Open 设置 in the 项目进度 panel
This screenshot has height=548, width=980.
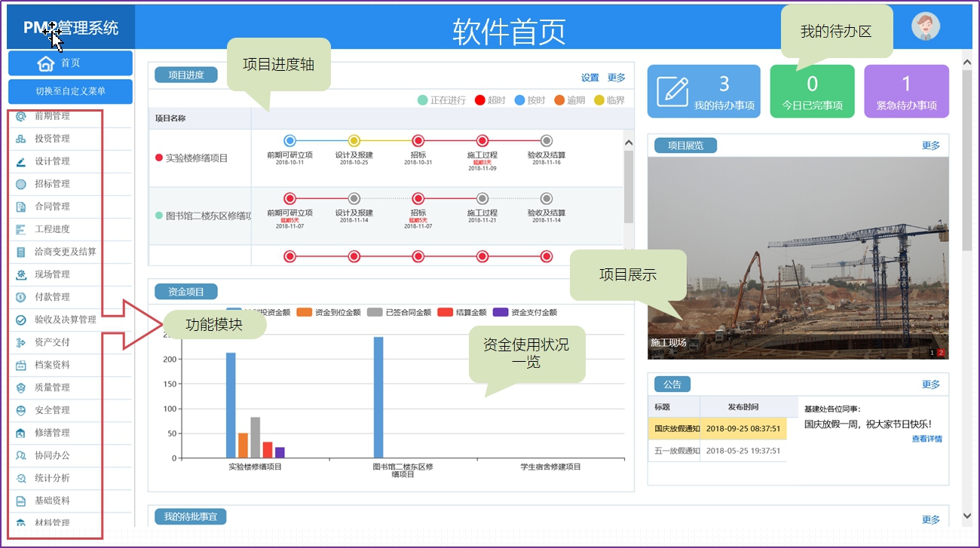590,78
